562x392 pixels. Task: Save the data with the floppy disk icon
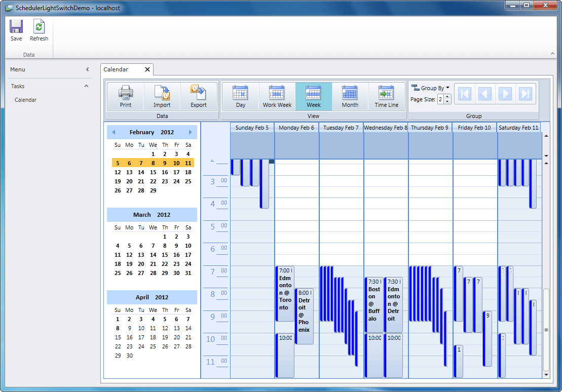pos(16,30)
